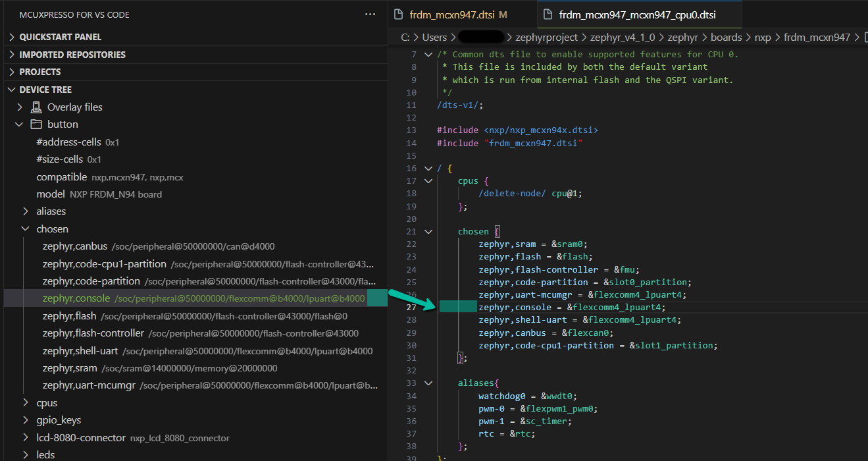The width and height of the screenshot is (868, 461).
Task: Click the zephyrproject breadcrumb segment
Action: point(547,38)
